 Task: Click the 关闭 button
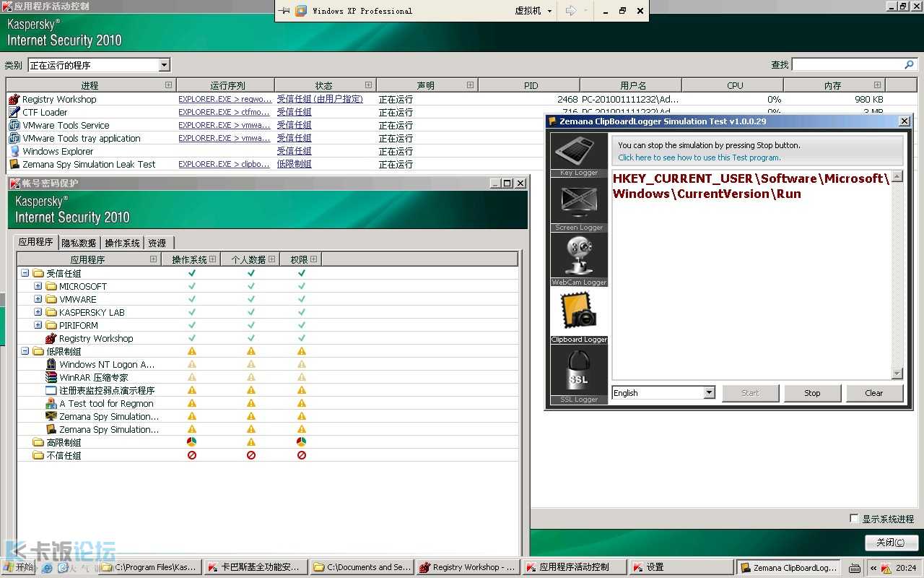(891, 543)
